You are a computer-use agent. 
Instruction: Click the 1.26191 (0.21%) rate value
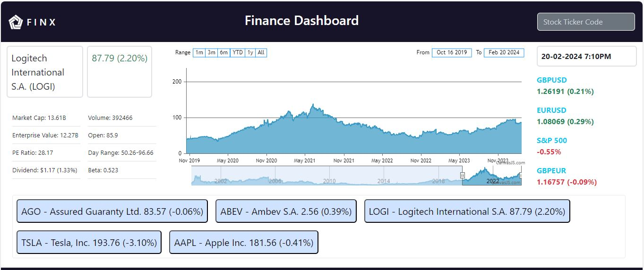tap(565, 92)
